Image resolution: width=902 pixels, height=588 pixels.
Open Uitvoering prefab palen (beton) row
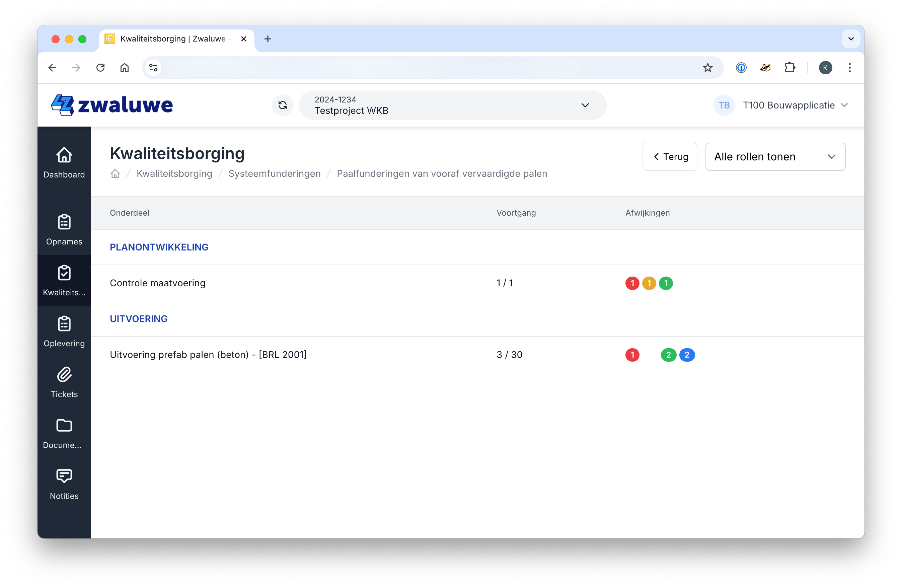pos(477,355)
